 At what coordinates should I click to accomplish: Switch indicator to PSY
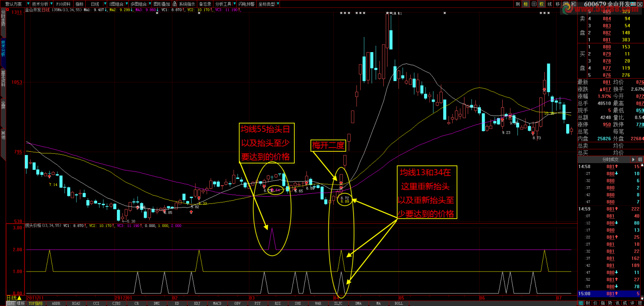click(x=257, y=303)
